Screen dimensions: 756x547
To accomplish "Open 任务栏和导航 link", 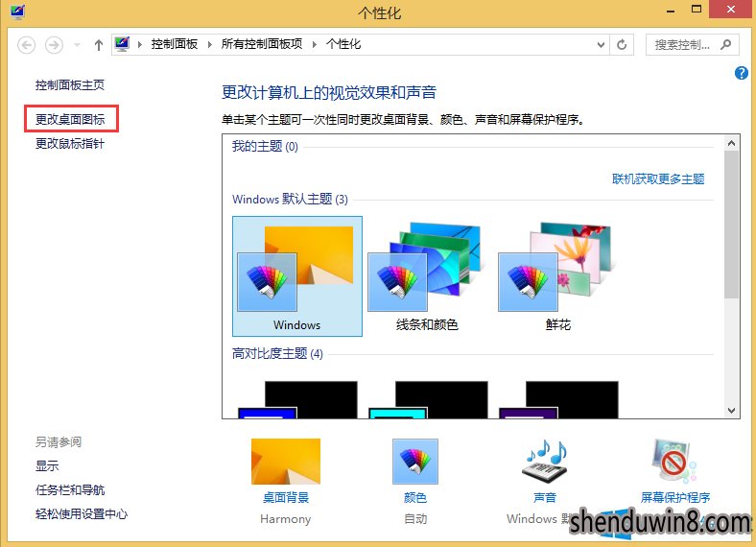I will coord(70,490).
